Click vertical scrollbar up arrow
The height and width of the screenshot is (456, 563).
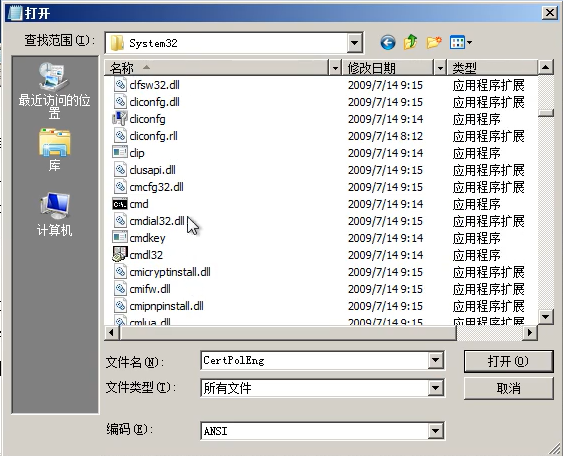pos(546,67)
